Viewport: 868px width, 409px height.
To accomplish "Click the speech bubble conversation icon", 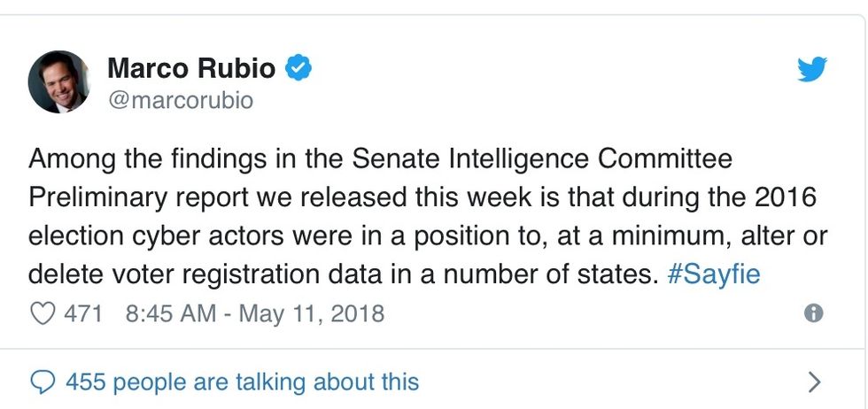I will 43,382.
